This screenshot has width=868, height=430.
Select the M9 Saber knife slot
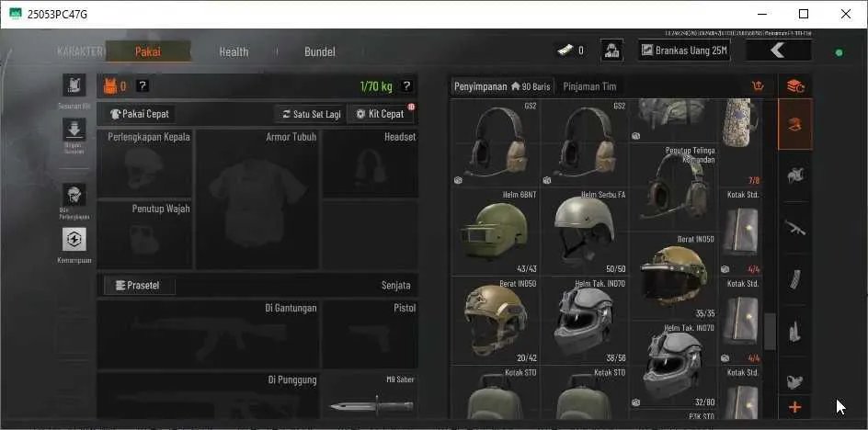click(x=371, y=396)
